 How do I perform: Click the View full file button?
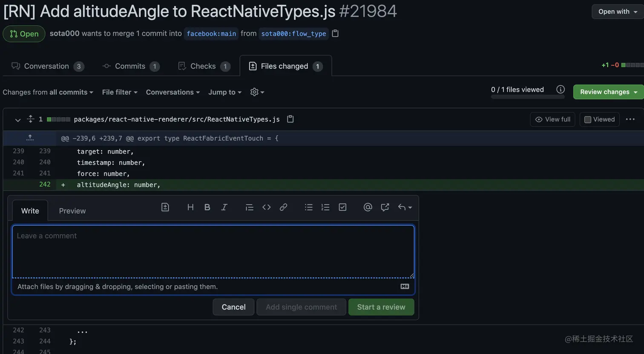tap(553, 119)
